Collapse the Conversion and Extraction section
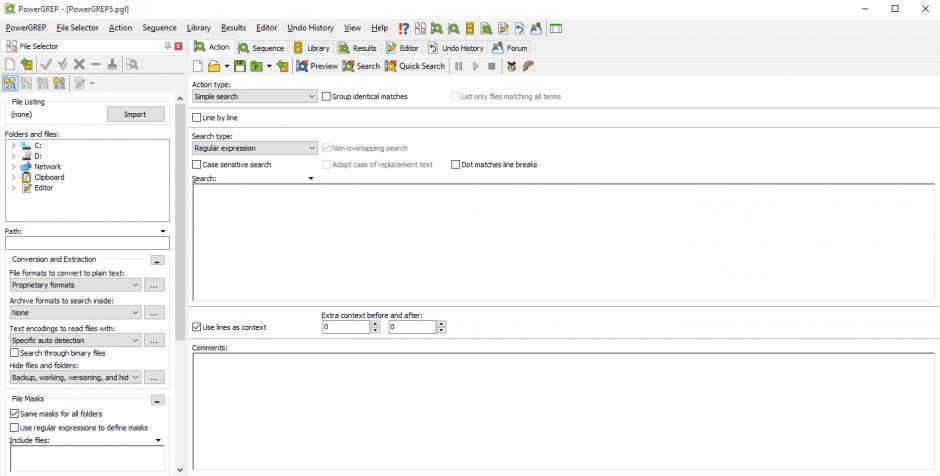 click(157, 261)
